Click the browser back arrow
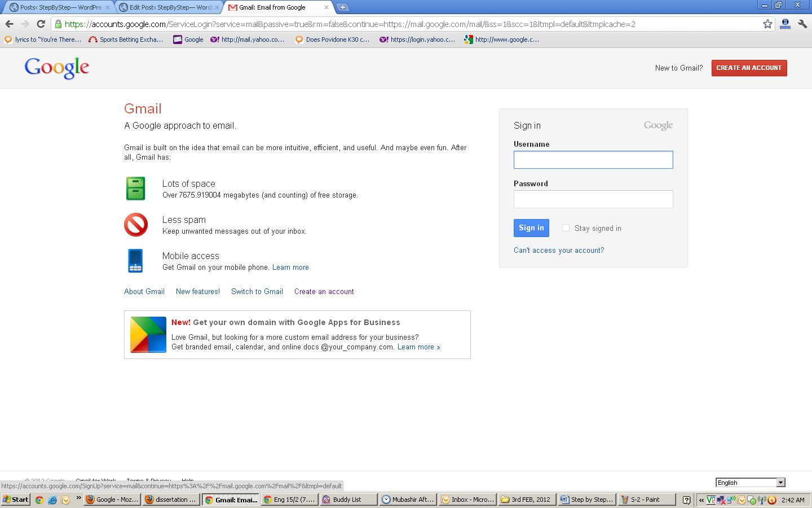The width and height of the screenshot is (812, 508). (x=9, y=24)
